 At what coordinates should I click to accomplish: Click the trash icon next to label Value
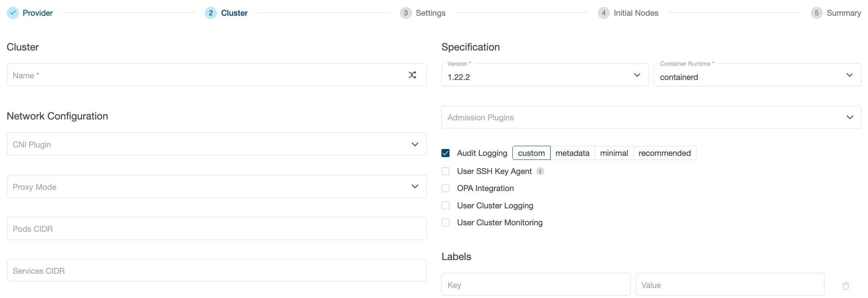(x=845, y=286)
